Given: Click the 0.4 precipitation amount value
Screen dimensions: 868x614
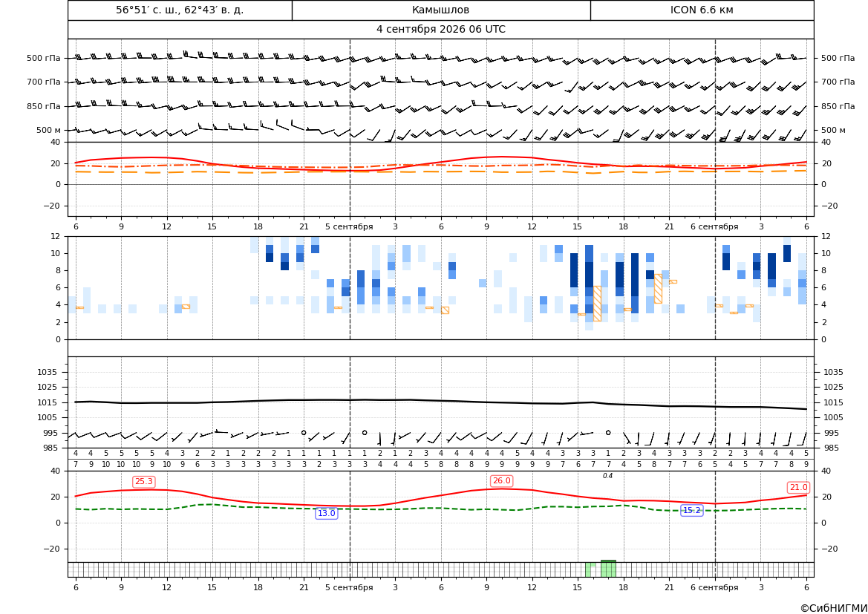Looking at the screenshot, I should click(608, 476).
